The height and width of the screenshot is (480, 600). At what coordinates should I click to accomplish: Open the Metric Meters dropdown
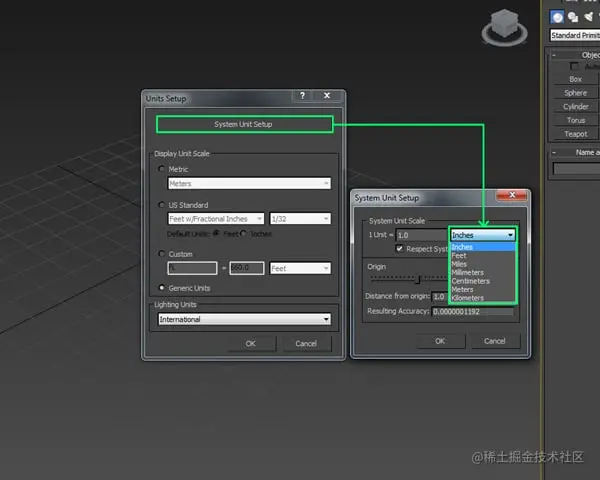click(249, 183)
